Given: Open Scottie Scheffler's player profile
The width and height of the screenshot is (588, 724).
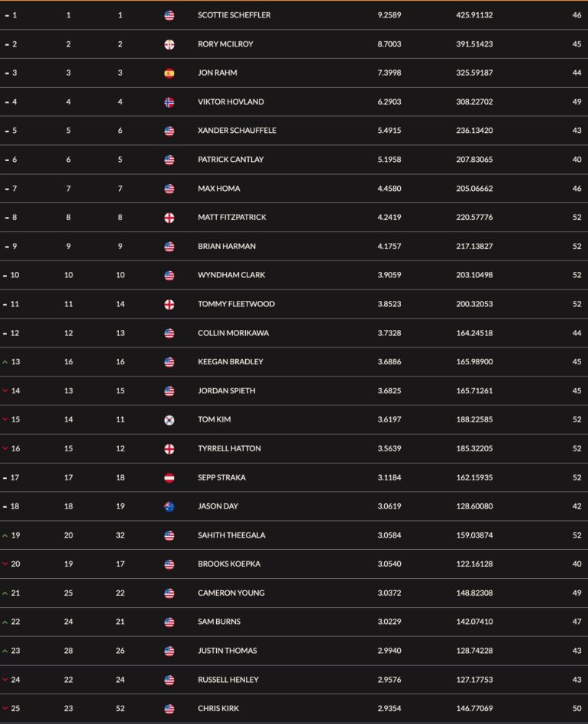Looking at the screenshot, I should tap(234, 15).
